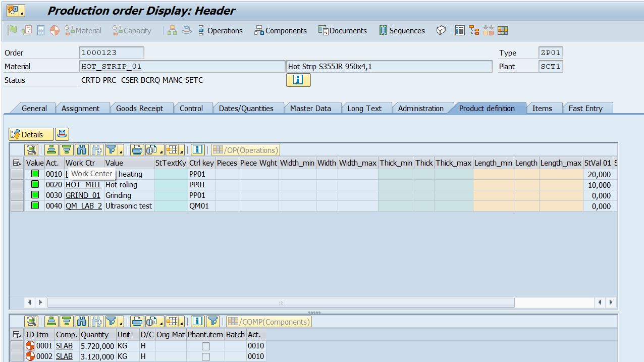Open the HOT_MILL work center link
This screenshot has height=362, width=644.
83,185
